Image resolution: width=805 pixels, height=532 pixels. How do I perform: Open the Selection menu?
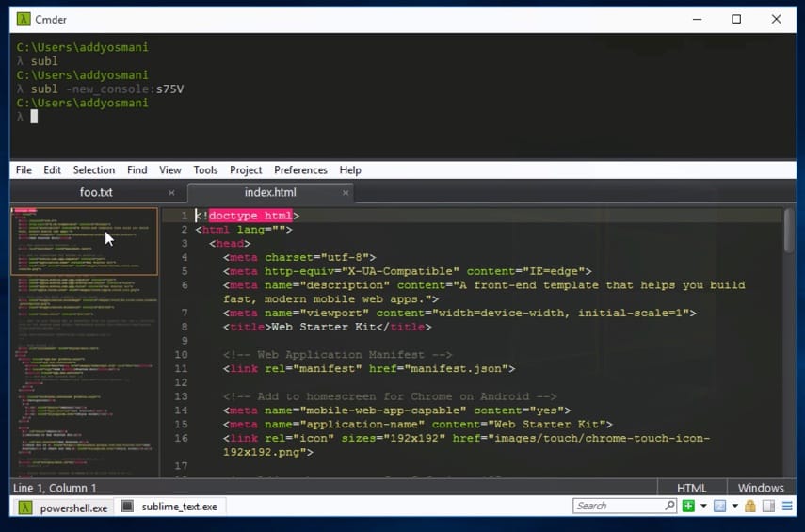pos(94,170)
